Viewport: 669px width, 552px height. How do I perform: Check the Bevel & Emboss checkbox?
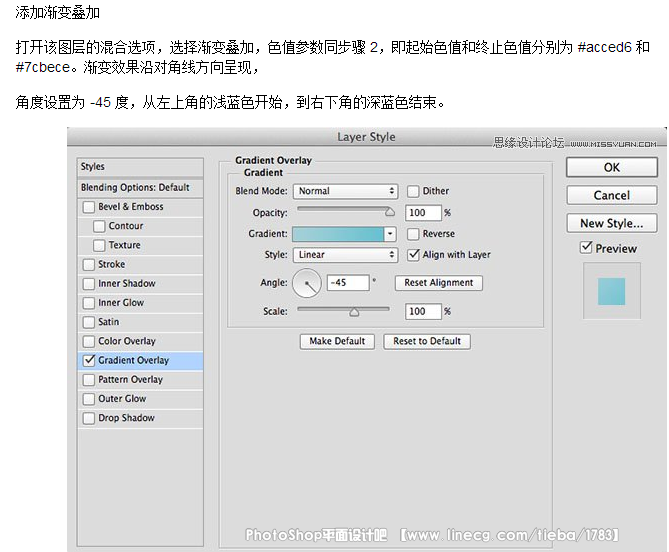tap(89, 207)
